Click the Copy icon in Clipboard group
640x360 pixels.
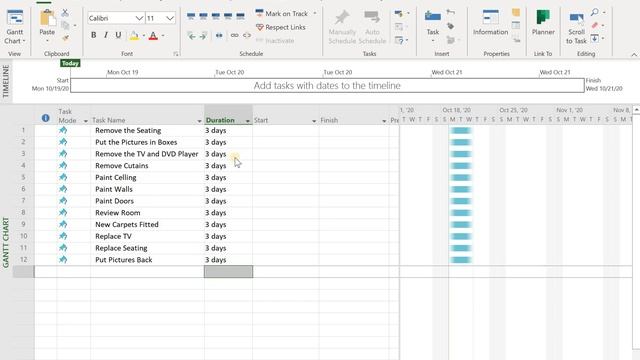point(65,25)
